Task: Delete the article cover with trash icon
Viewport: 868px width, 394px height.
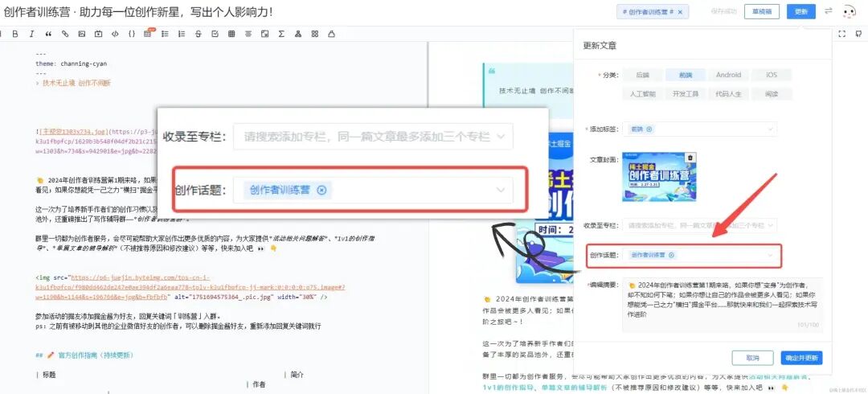Action: click(690, 158)
